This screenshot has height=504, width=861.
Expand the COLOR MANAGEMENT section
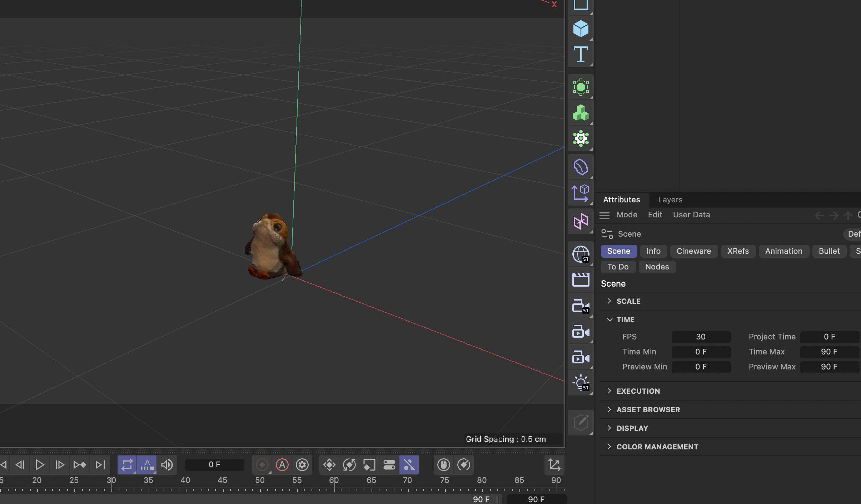[657, 447]
